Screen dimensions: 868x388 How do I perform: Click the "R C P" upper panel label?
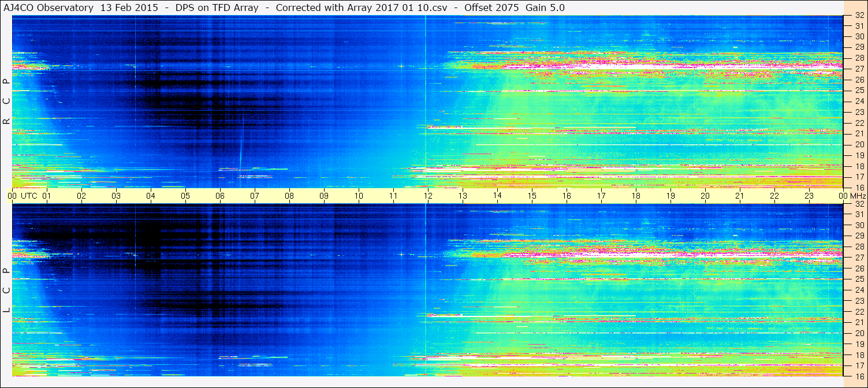point(6,103)
